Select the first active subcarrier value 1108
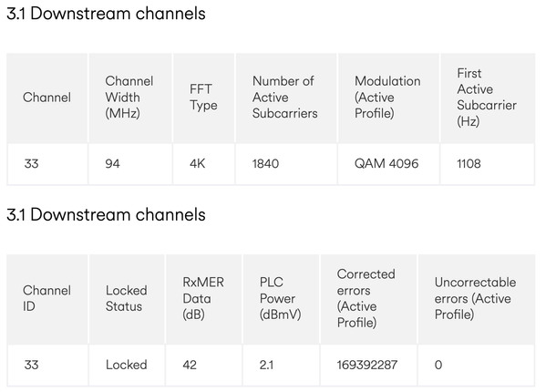 469,163
